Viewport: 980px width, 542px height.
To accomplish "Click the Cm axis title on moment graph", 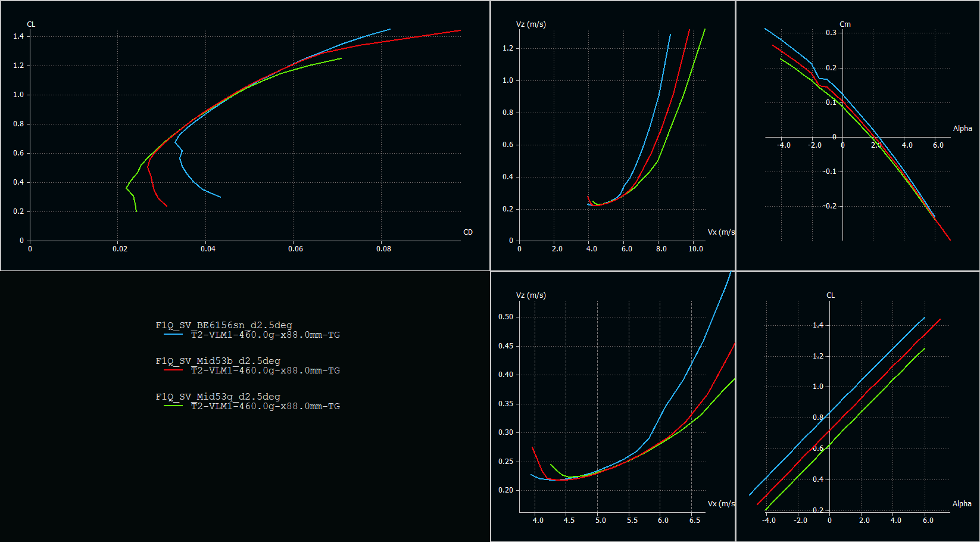I will [x=845, y=24].
